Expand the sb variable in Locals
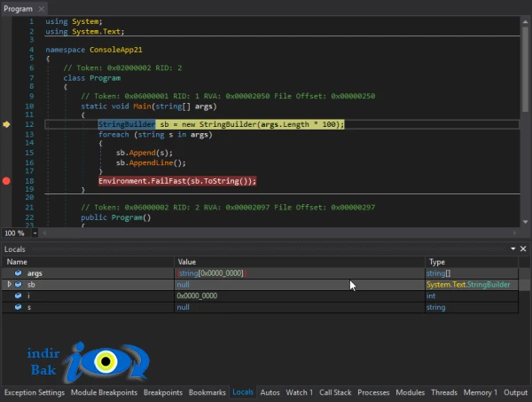 [x=9, y=284]
